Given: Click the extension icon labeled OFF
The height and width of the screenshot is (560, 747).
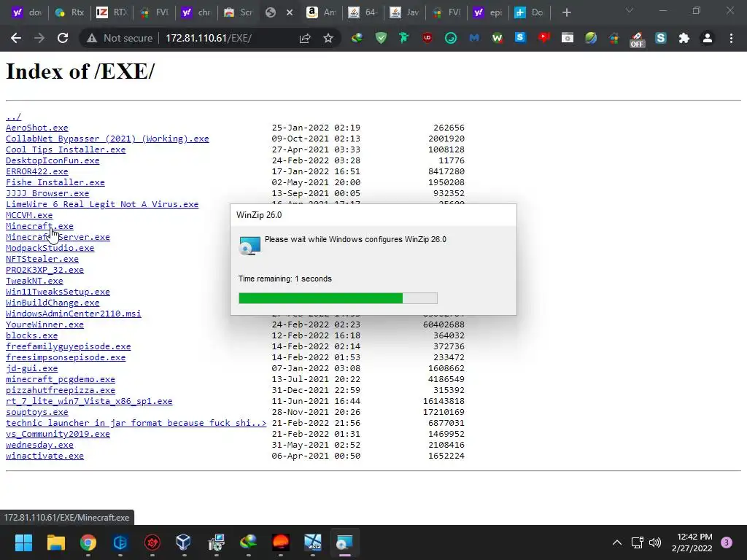Looking at the screenshot, I should pyautogui.click(x=637, y=39).
